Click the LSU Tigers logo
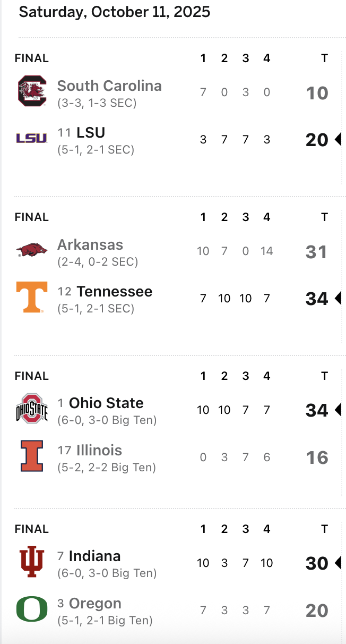This screenshot has height=644, width=346. coord(32,138)
